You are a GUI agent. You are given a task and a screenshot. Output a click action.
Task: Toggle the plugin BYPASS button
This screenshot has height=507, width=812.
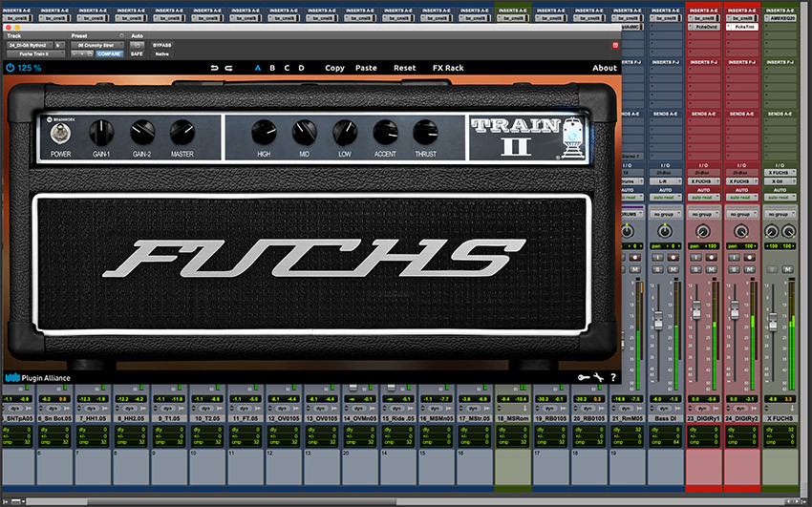click(162, 45)
